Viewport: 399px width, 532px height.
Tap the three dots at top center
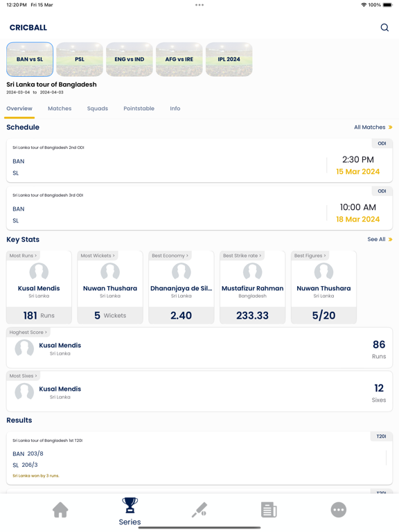199,5
